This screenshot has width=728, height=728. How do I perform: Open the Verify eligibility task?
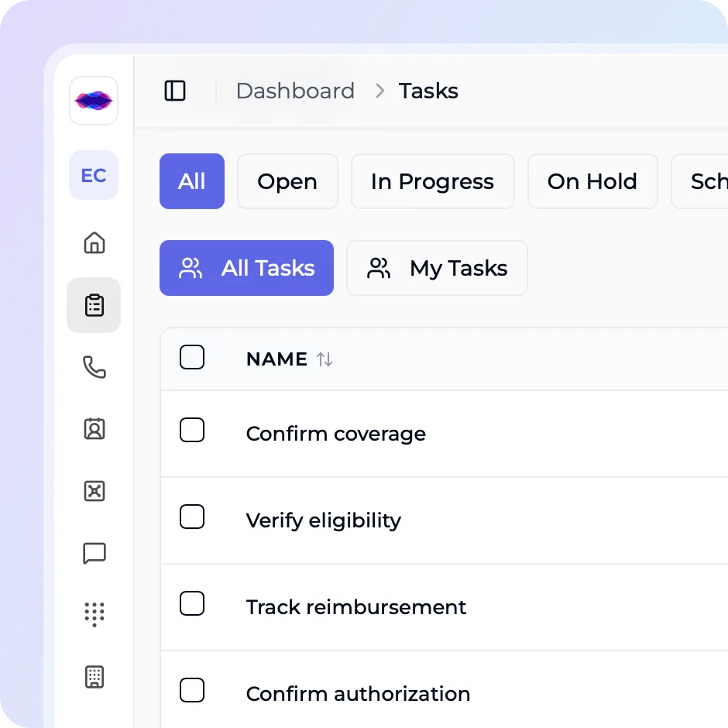(324, 520)
